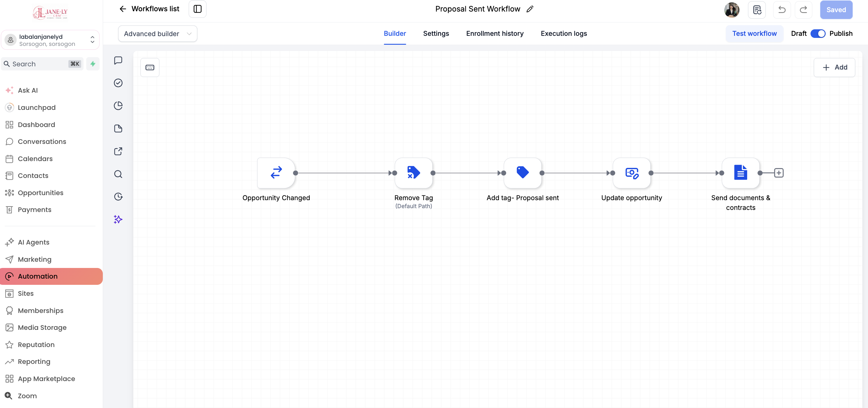This screenshot has width=868, height=408.
Task: Open Marketing in the sidebar
Action: (34, 259)
